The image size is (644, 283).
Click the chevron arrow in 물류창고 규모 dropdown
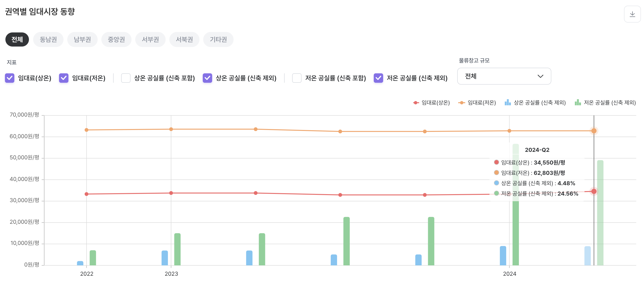pyautogui.click(x=540, y=76)
